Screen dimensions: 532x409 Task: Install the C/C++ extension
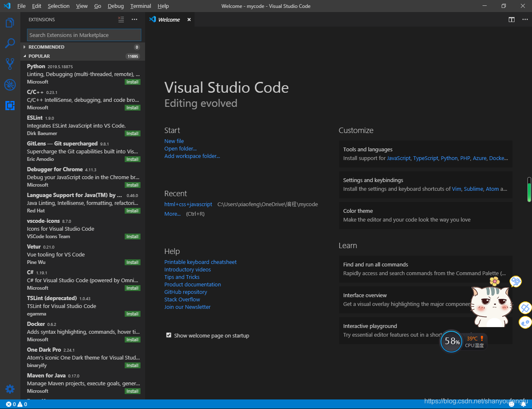[133, 108]
